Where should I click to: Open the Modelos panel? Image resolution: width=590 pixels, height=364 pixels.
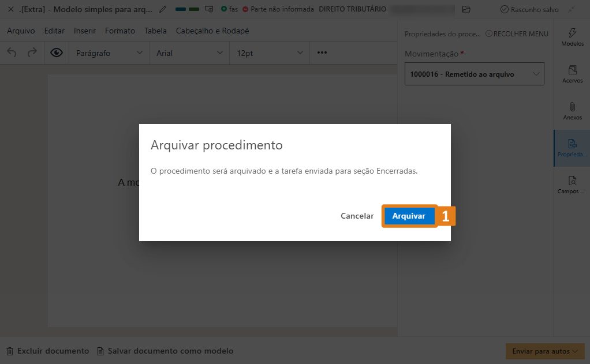point(572,36)
